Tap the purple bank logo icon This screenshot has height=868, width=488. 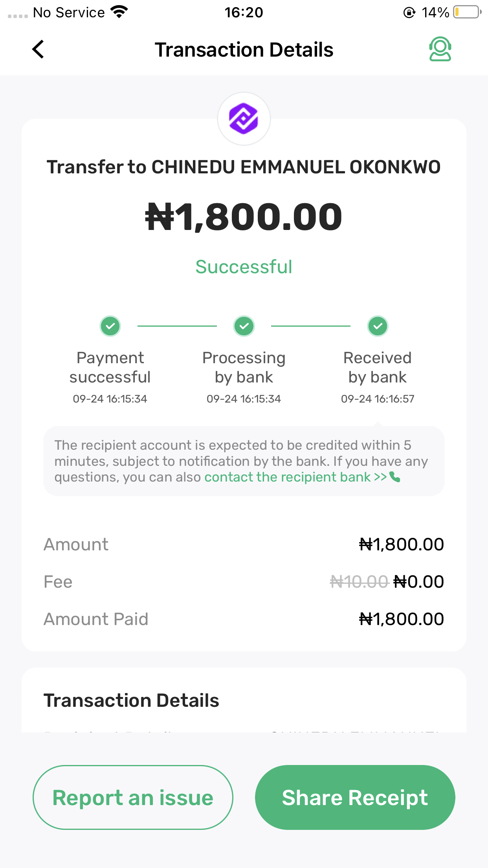(x=244, y=118)
